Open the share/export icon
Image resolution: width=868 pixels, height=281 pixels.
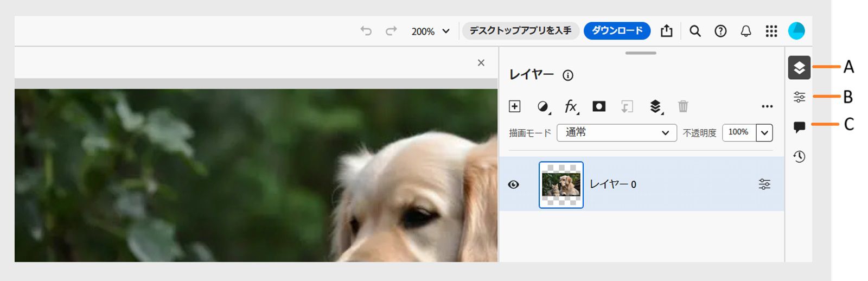(667, 31)
